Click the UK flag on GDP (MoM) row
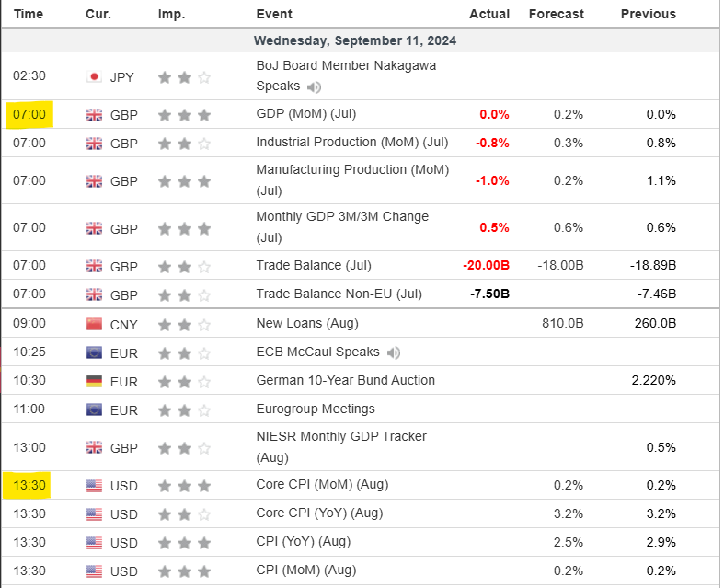This screenshot has width=724, height=588. 94,115
